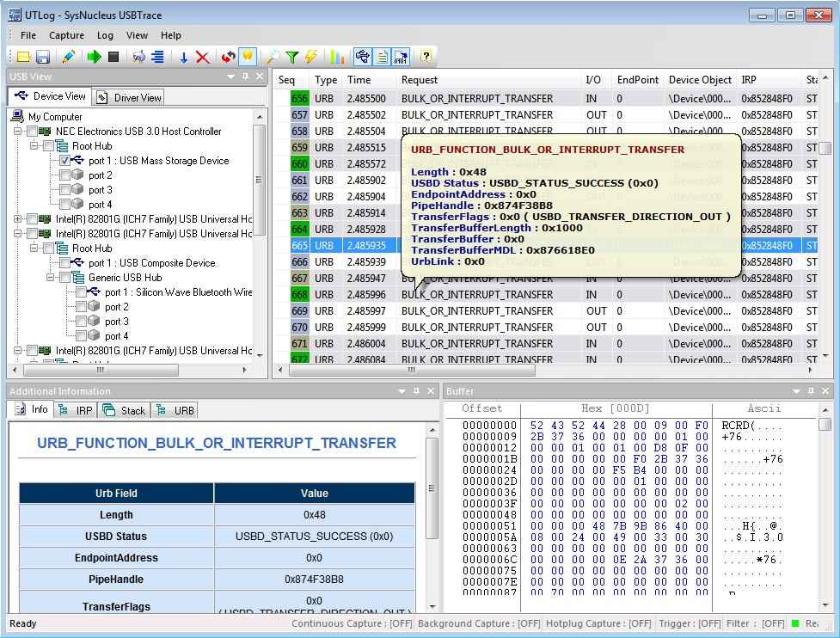The height and width of the screenshot is (638, 840).
Task: Click the red and black refresh arrows icon
Action: tap(229, 57)
